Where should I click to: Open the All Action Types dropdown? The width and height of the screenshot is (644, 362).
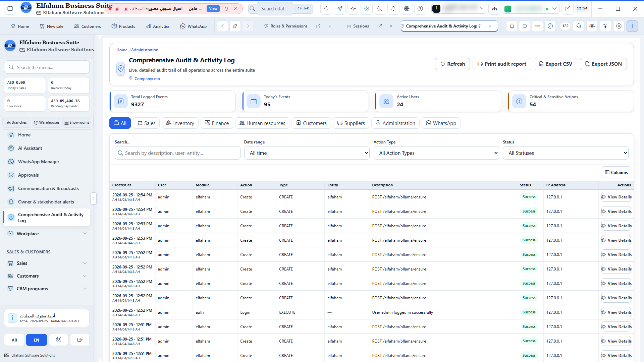coord(436,153)
